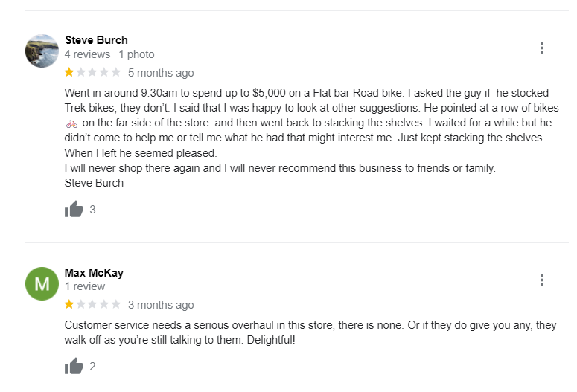Like Steve Burch's review with the thumbs-up

click(x=74, y=210)
